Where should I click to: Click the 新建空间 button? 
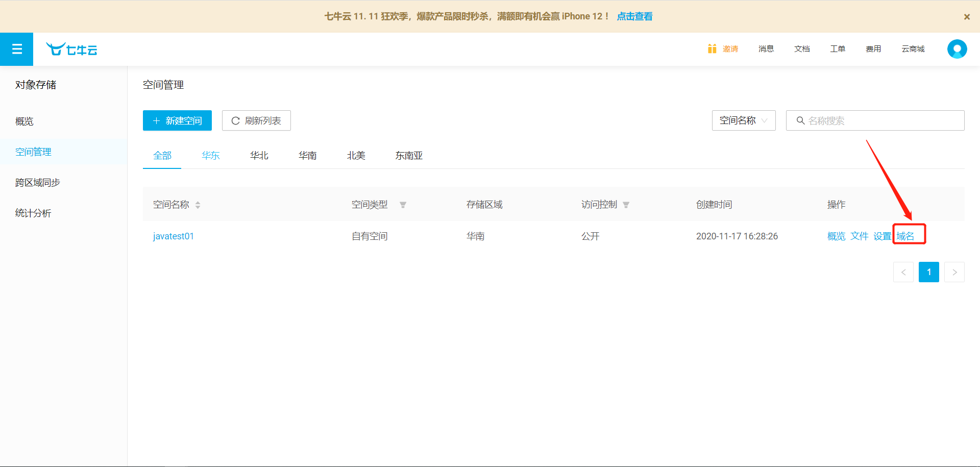click(177, 120)
